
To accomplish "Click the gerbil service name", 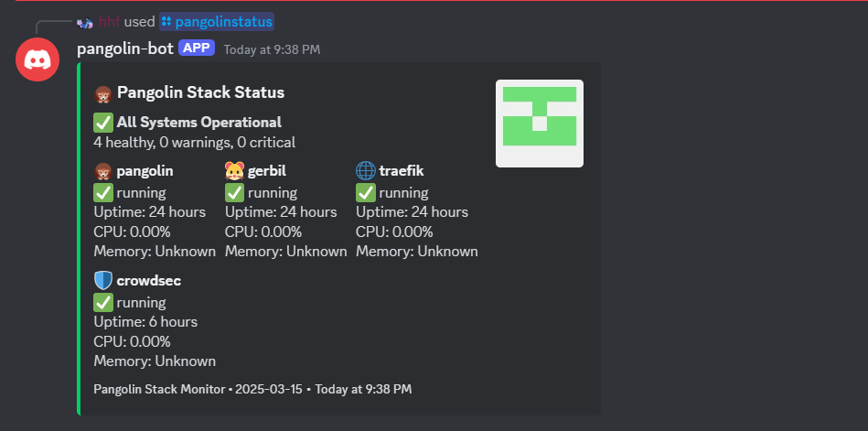I will 267,171.
